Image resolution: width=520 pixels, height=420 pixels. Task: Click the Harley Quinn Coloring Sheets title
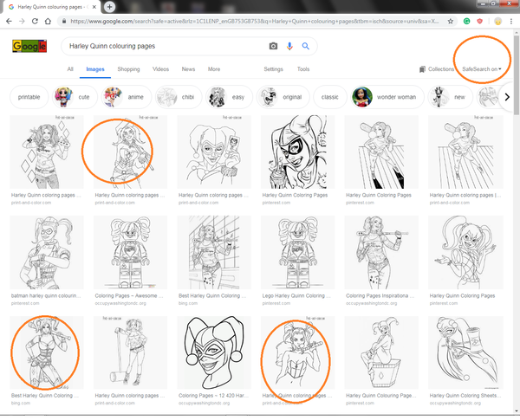pos(464,396)
